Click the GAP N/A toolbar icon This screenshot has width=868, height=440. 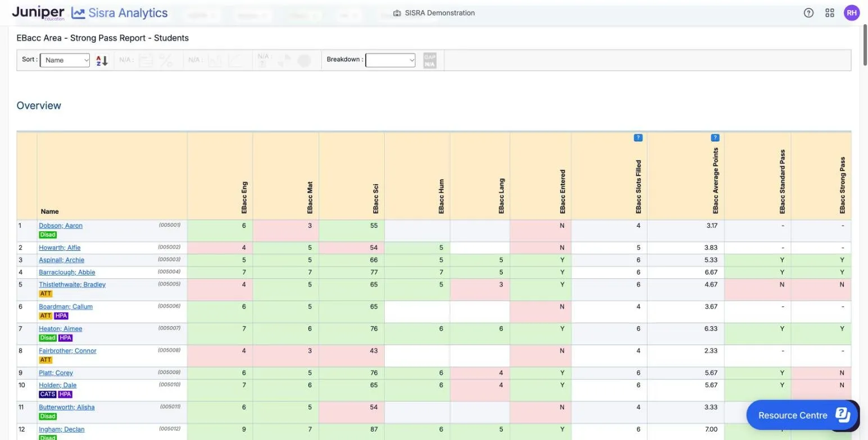pos(430,60)
